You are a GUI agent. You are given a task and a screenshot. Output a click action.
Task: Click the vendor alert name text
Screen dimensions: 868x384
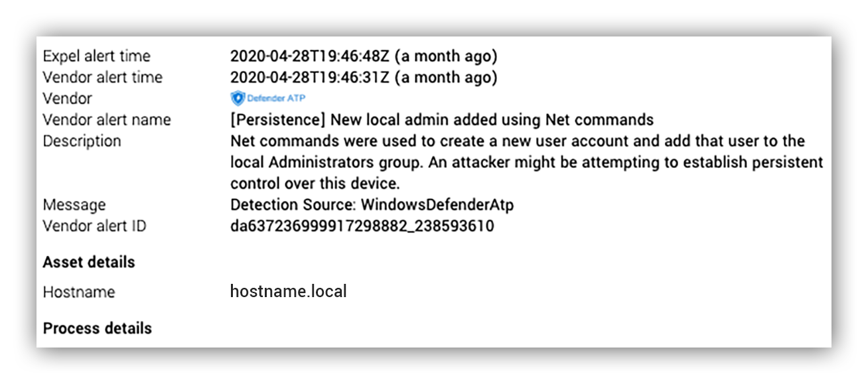[x=442, y=119]
